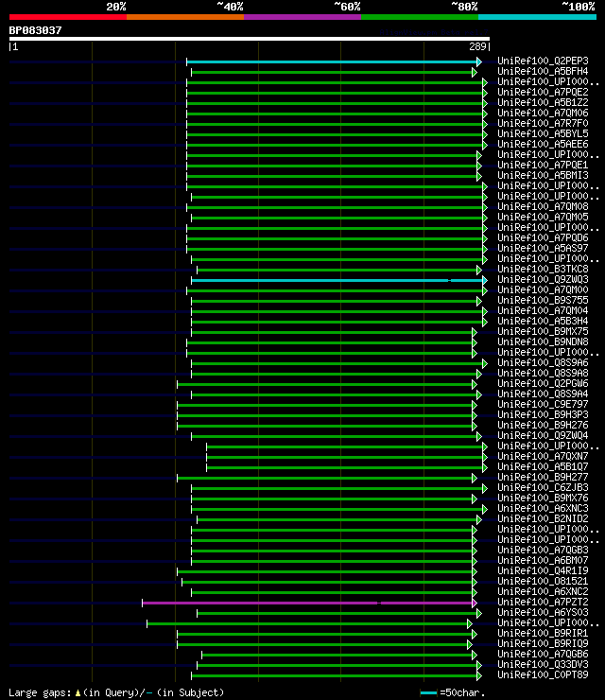Open the UniRef100_Q33DV3 entry
This screenshot has width=605, height=700.
click(543, 665)
